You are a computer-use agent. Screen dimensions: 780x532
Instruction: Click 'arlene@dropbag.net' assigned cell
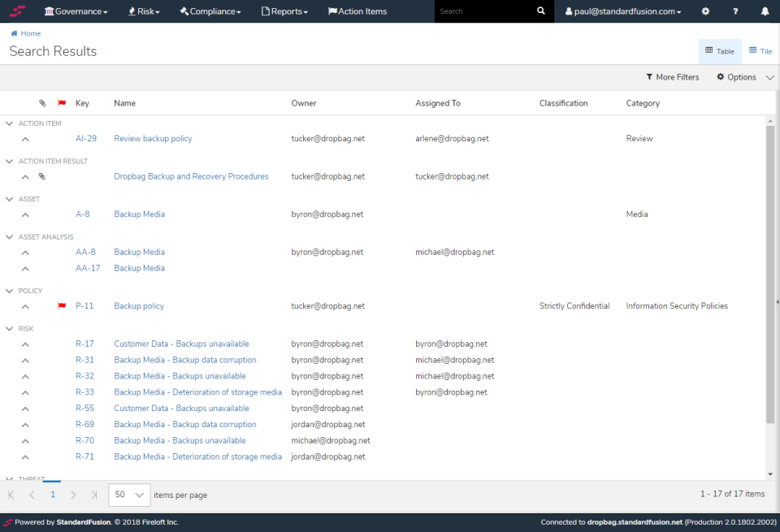point(452,139)
